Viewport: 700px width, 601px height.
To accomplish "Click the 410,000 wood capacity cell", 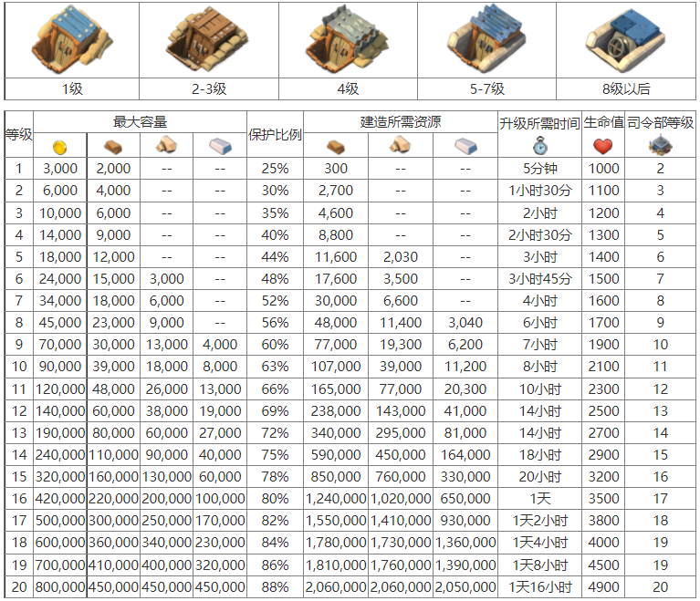I will 113,565.
